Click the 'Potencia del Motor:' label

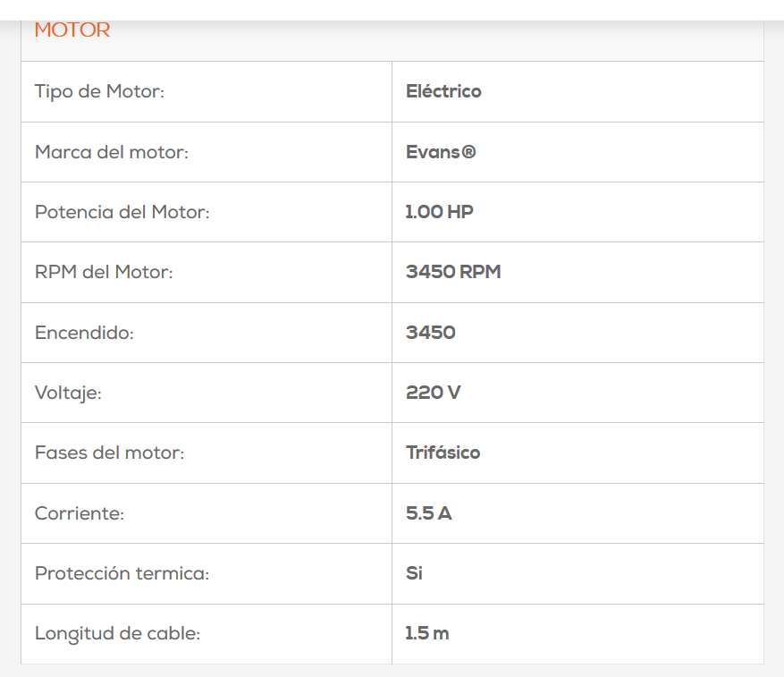(x=122, y=212)
